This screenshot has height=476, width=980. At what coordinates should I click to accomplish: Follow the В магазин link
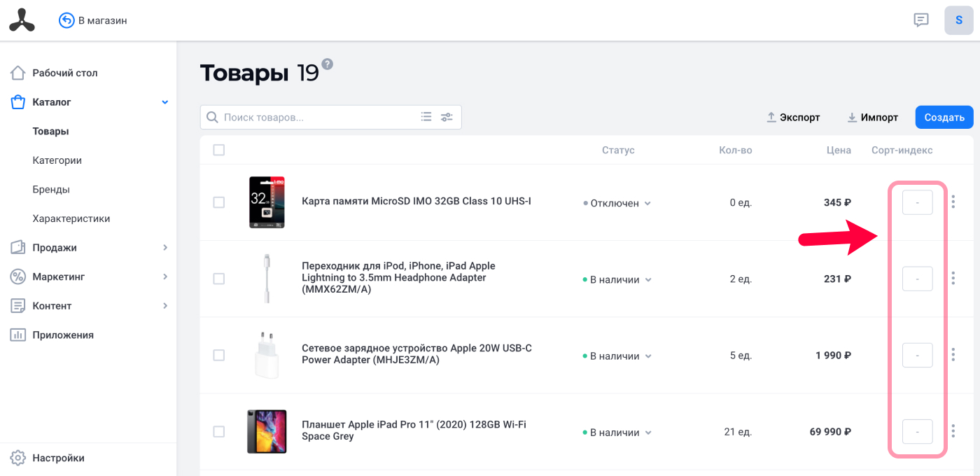(102, 20)
